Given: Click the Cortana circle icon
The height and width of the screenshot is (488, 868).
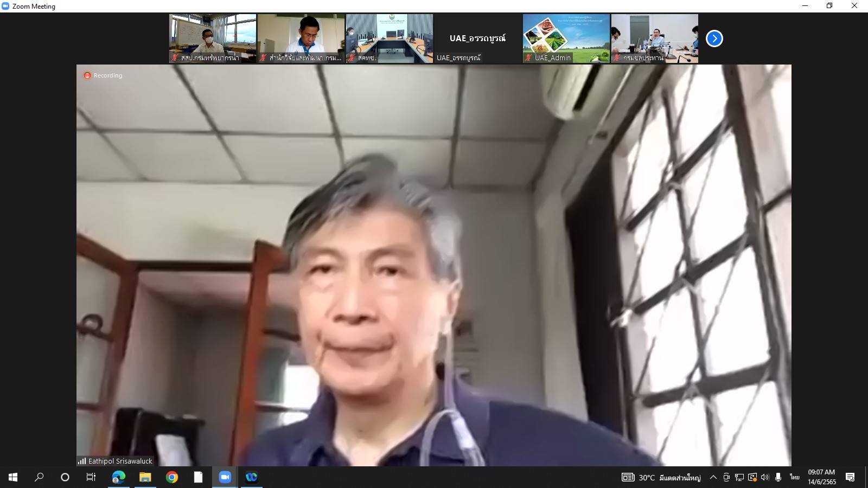Looking at the screenshot, I should [x=65, y=477].
